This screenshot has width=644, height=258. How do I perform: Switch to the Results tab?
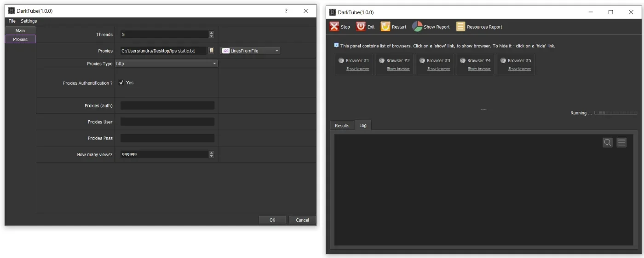pyautogui.click(x=342, y=126)
